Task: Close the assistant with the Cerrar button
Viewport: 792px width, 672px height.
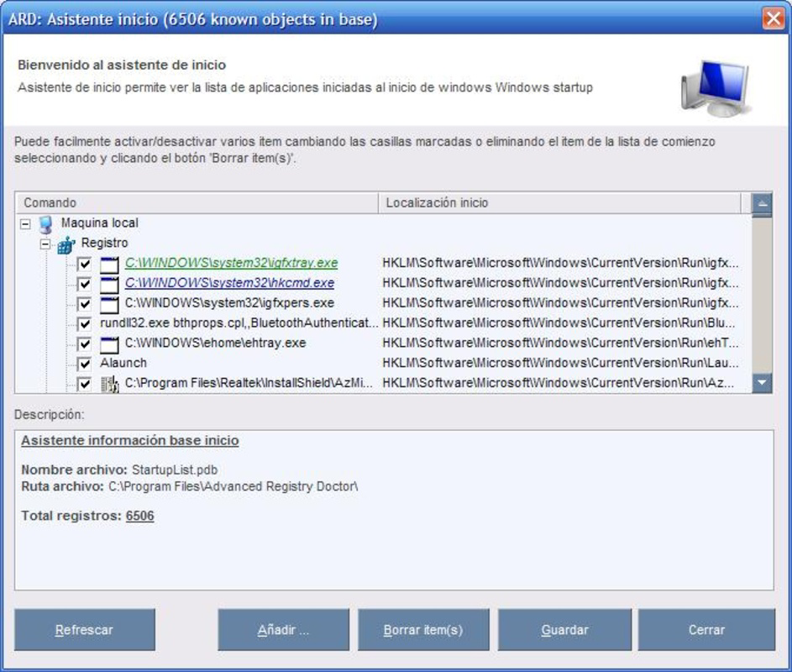Action: pyautogui.click(x=706, y=629)
